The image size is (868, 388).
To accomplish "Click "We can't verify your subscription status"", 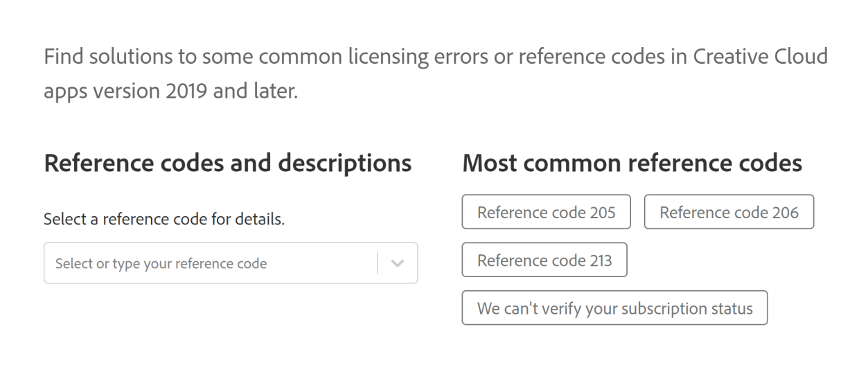I will (x=614, y=308).
